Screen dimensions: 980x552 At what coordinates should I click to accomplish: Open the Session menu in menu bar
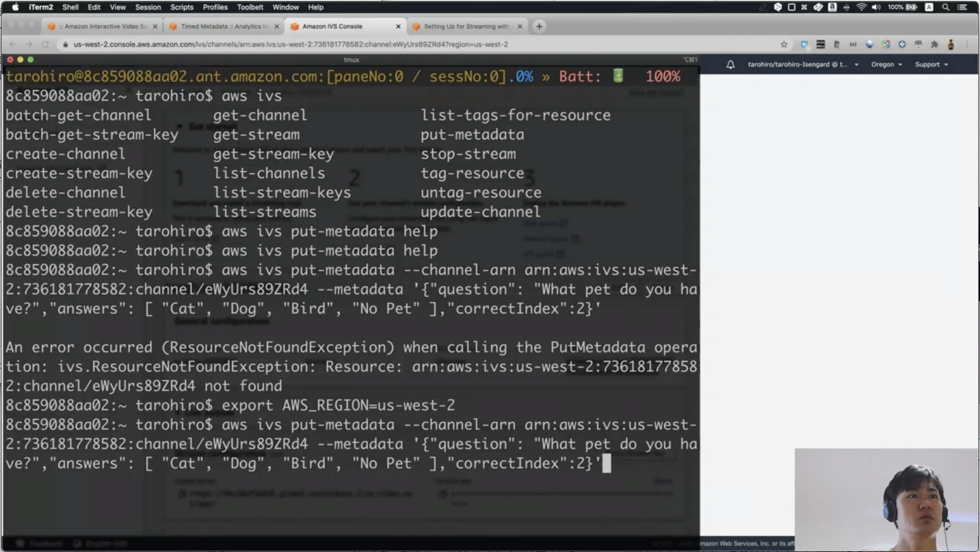[148, 7]
